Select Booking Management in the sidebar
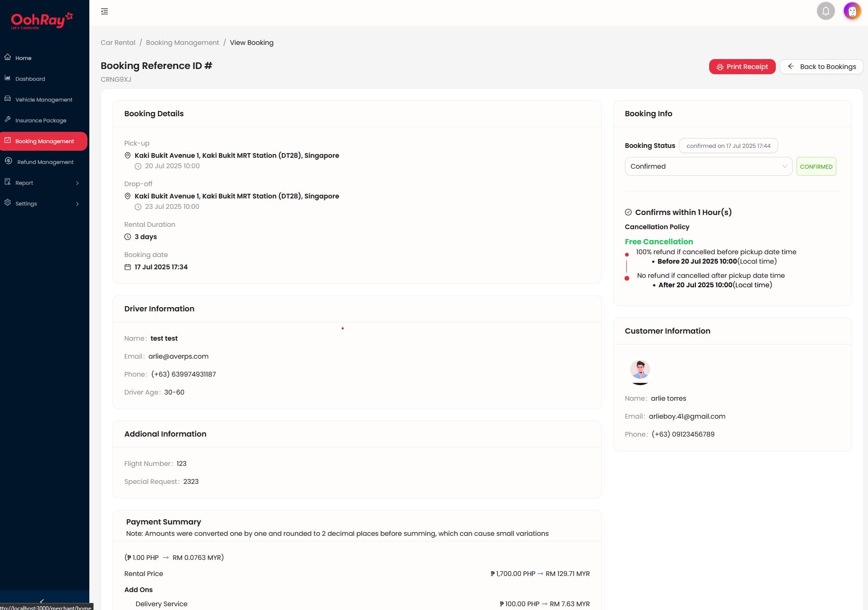Image resolution: width=868 pixels, height=610 pixels. [44, 141]
